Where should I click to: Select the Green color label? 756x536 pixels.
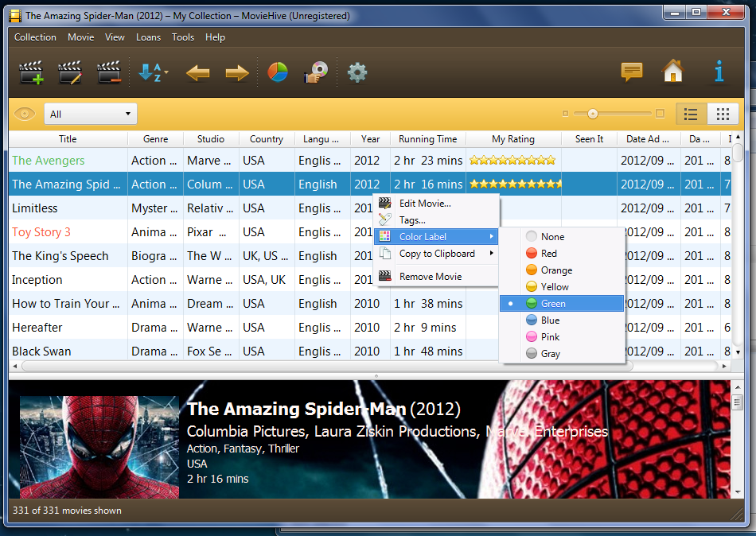coord(562,304)
